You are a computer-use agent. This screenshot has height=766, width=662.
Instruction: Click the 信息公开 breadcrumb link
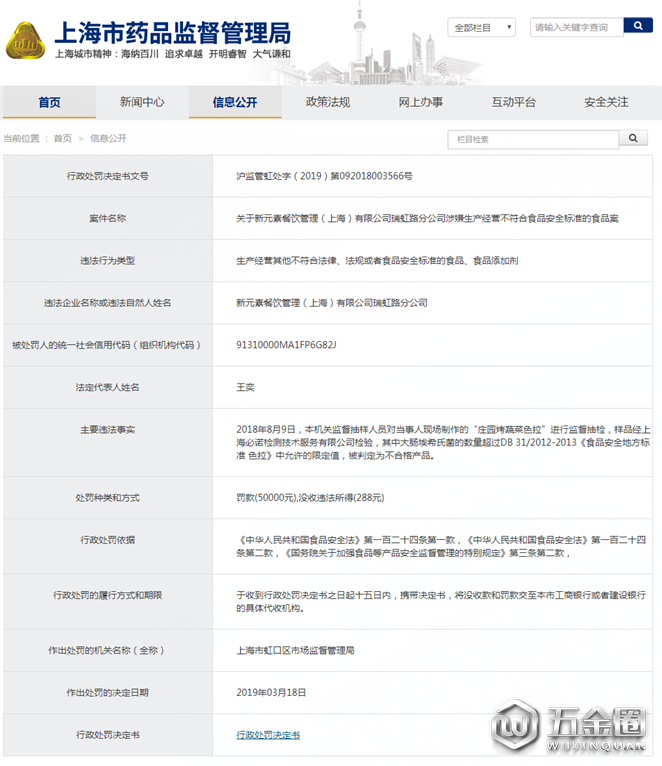[108, 138]
